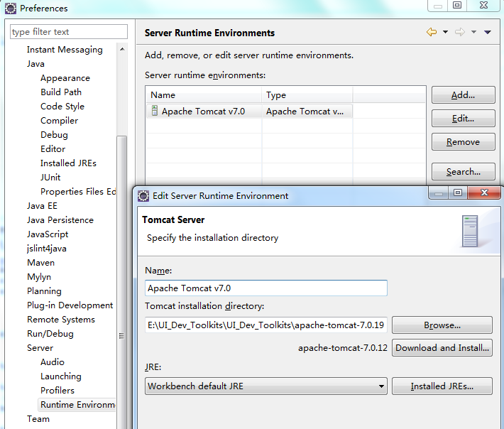Select Java EE preferences node
The width and height of the screenshot is (504, 429).
[42, 206]
